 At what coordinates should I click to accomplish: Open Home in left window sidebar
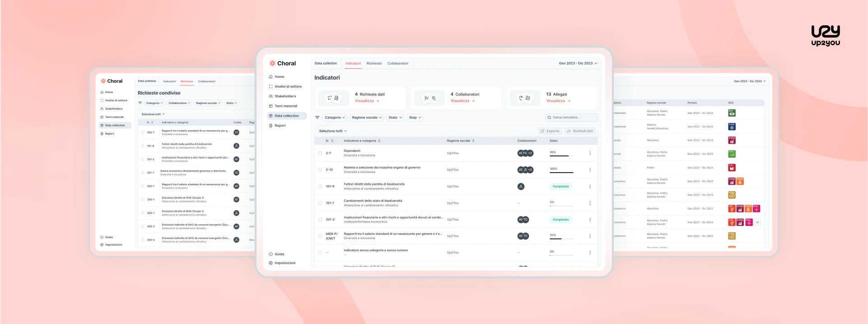tap(107, 92)
